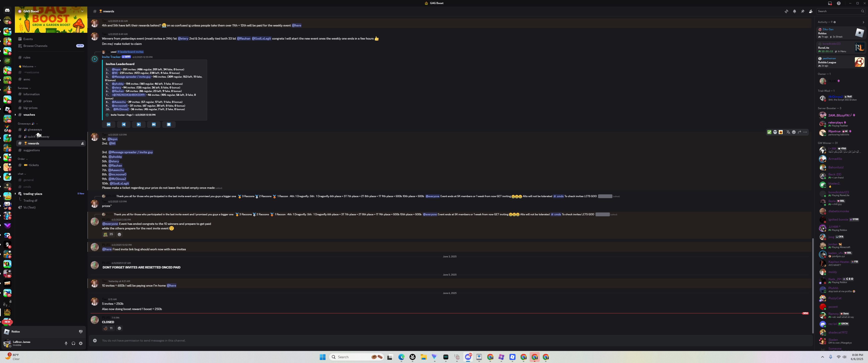Open the Discord inbox icon
The height and width of the screenshot is (363, 868).
(x=830, y=3)
